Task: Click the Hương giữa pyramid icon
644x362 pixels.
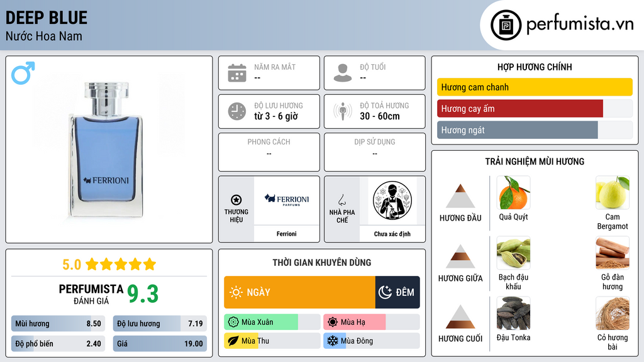Action: point(460,256)
